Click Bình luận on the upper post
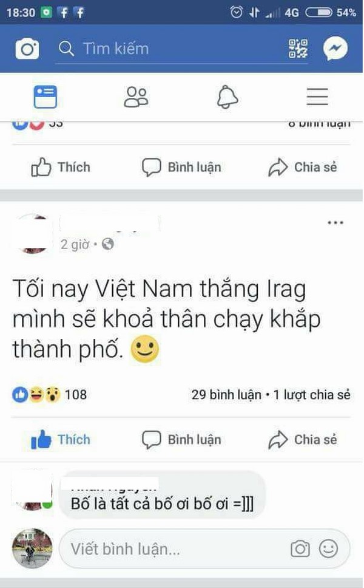Screen dimensions: 364x588 coord(181,167)
